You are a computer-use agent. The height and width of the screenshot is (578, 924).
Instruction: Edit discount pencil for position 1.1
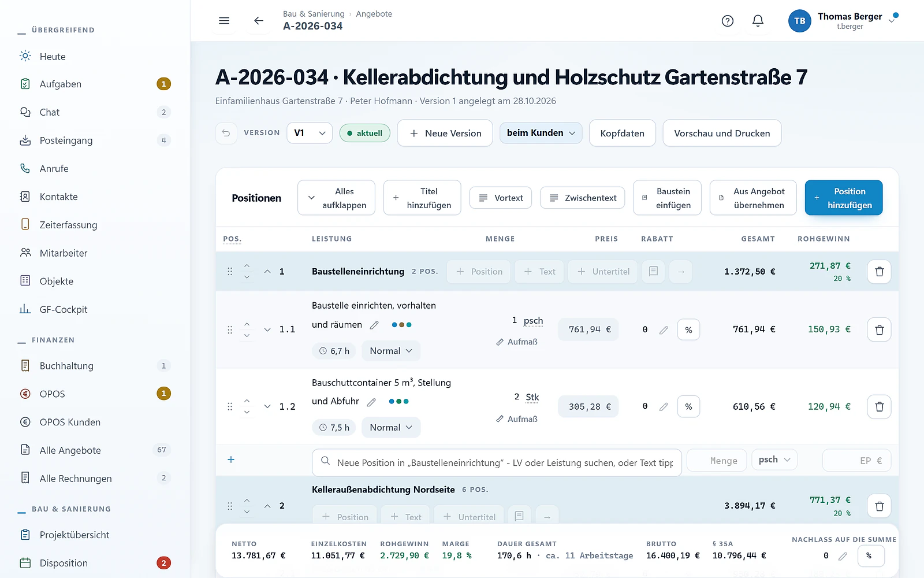coord(664,330)
